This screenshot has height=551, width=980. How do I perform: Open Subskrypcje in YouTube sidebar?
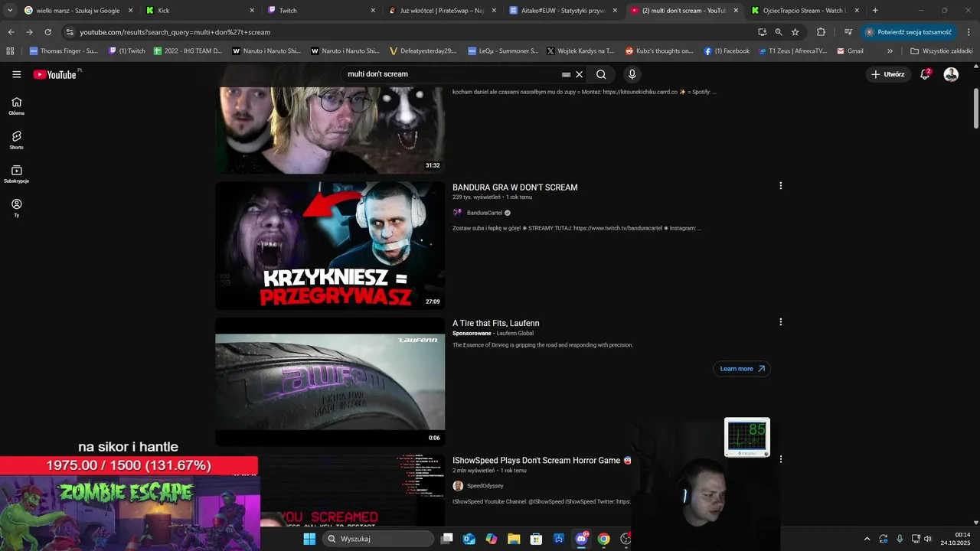click(17, 174)
